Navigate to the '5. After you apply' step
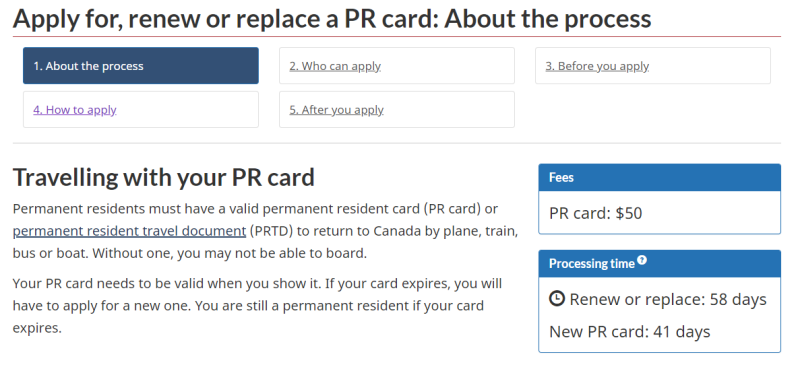This screenshot has width=800, height=373. (397, 110)
